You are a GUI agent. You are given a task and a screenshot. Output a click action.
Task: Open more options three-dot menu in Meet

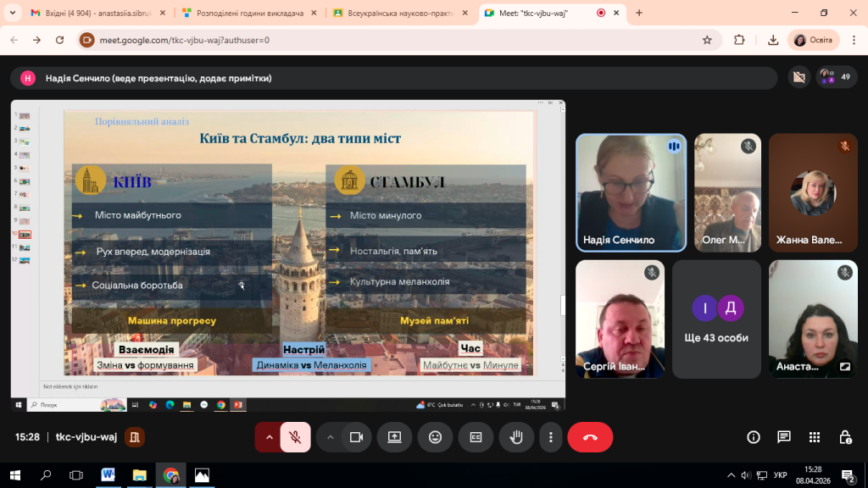(x=551, y=437)
